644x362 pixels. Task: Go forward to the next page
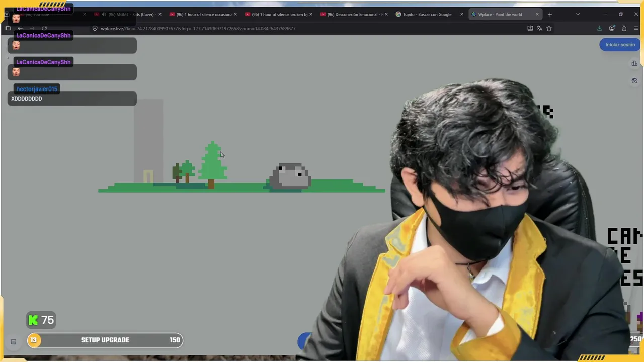click(x=32, y=28)
